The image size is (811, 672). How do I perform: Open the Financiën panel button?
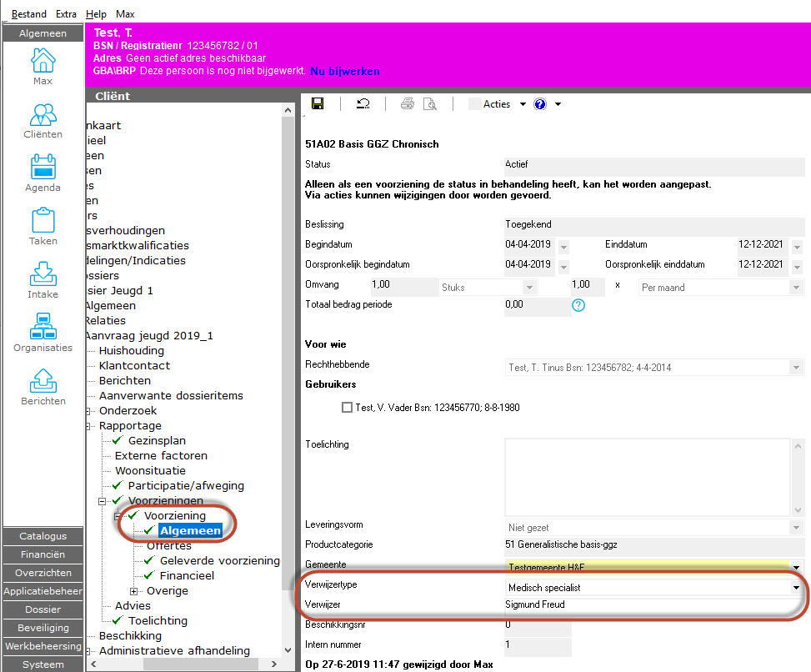point(43,554)
